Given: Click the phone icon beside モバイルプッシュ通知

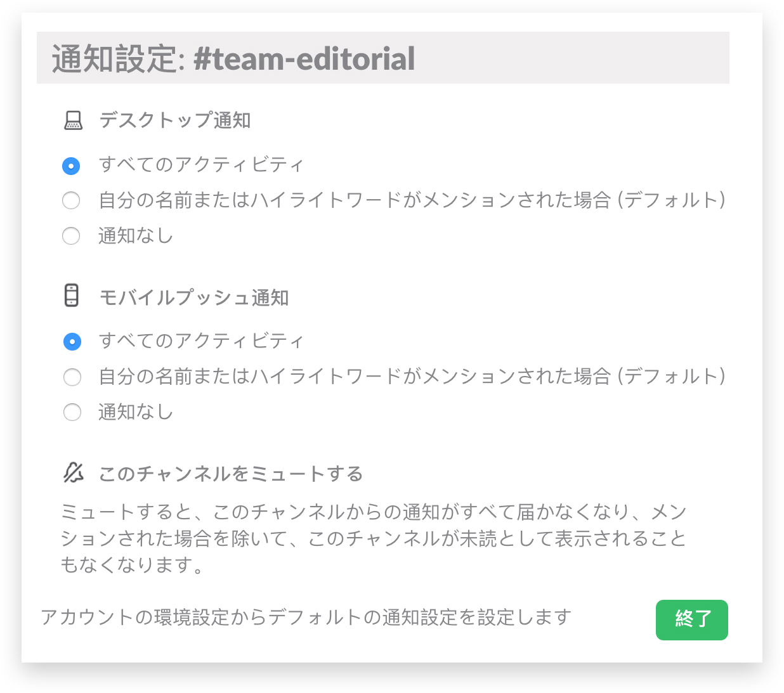Looking at the screenshot, I should click(x=72, y=295).
